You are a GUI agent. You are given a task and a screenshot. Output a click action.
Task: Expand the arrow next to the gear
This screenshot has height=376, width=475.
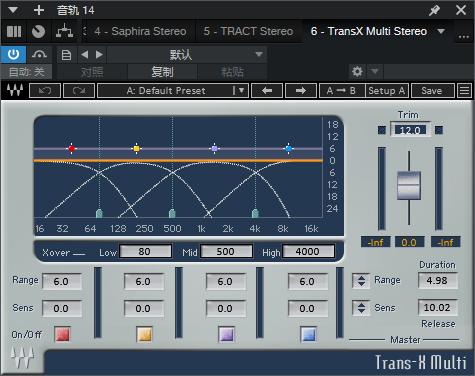(x=375, y=71)
